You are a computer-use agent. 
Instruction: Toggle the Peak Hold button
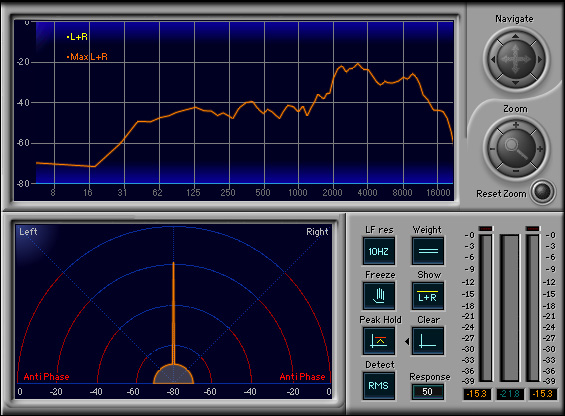pyautogui.click(x=379, y=341)
